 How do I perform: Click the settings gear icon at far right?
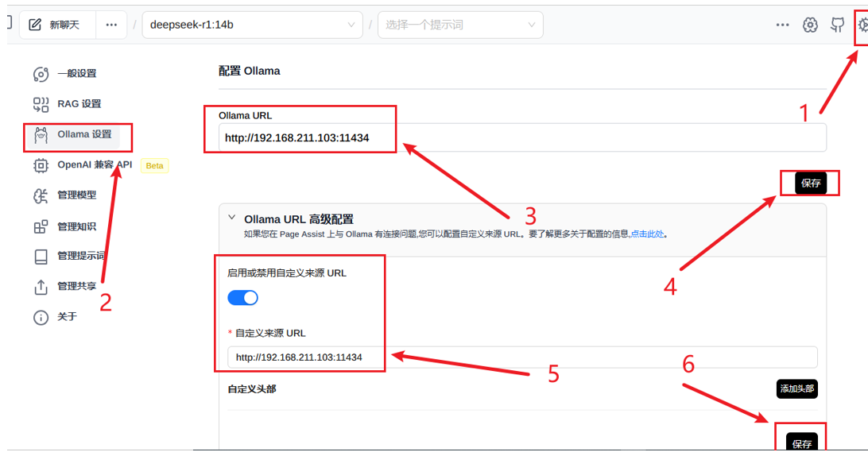(862, 25)
